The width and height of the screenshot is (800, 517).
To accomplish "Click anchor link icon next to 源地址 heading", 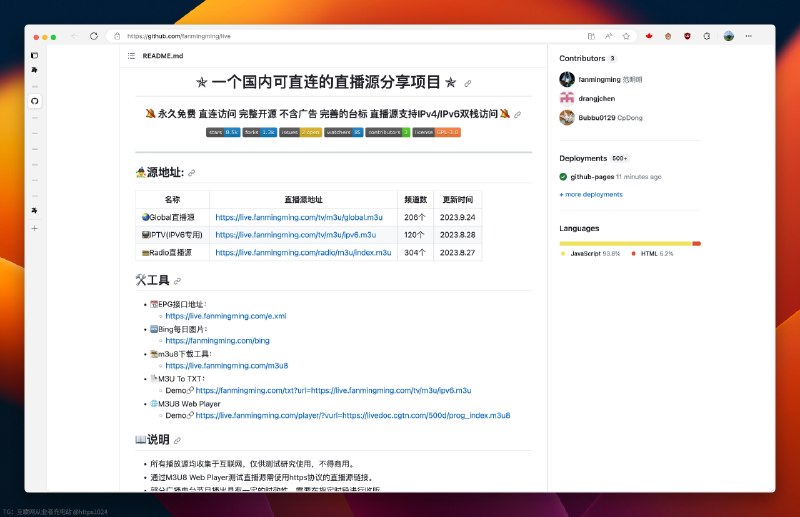I will point(191,173).
